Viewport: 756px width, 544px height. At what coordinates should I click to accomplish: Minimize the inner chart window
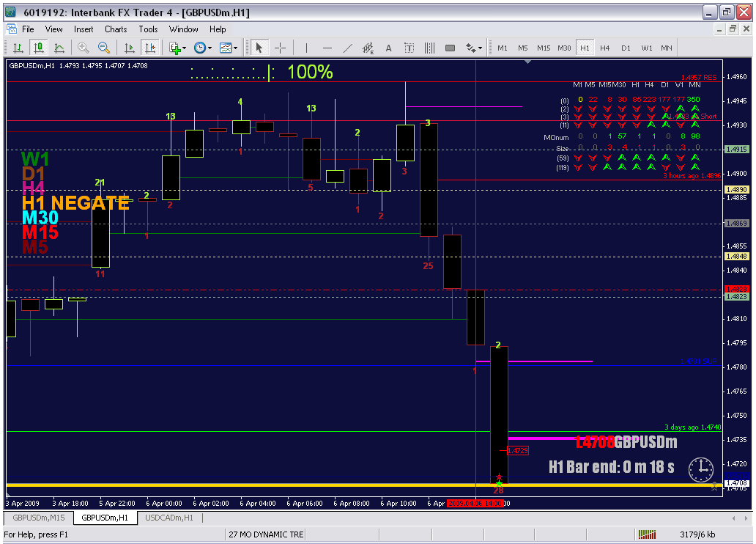[x=719, y=29]
